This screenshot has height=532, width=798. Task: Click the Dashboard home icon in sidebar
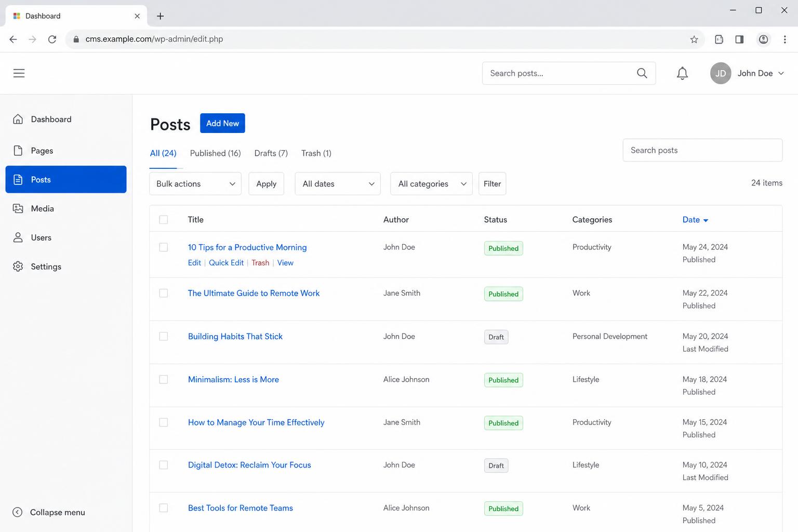click(18, 119)
